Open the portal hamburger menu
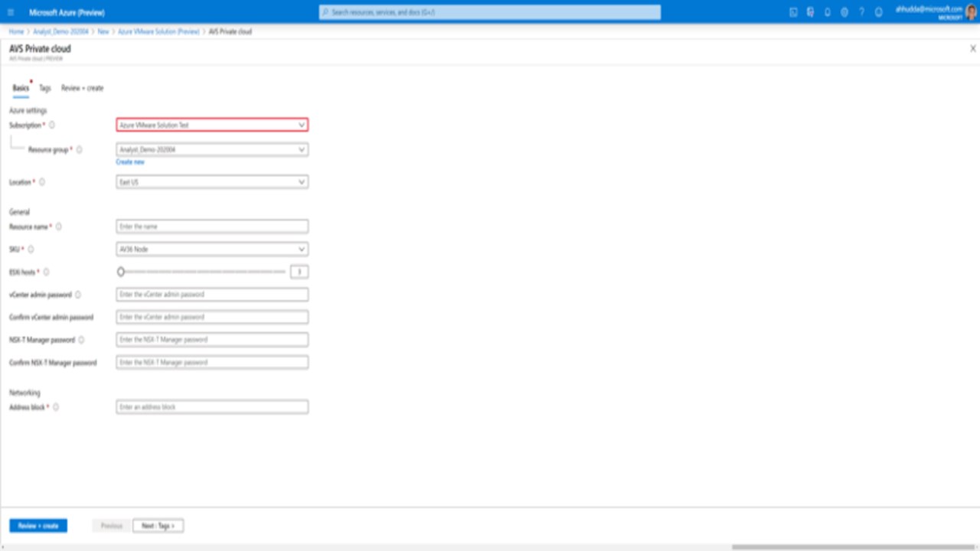The image size is (980, 551). tap(11, 12)
